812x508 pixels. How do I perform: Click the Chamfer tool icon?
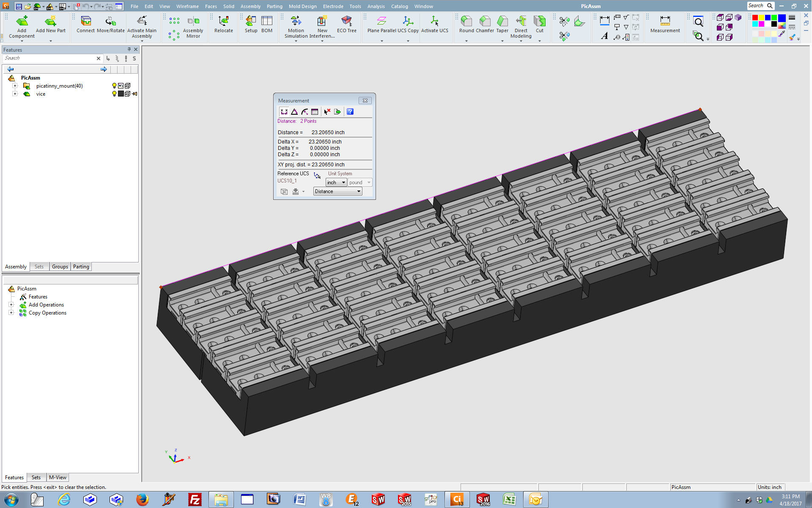485,21
